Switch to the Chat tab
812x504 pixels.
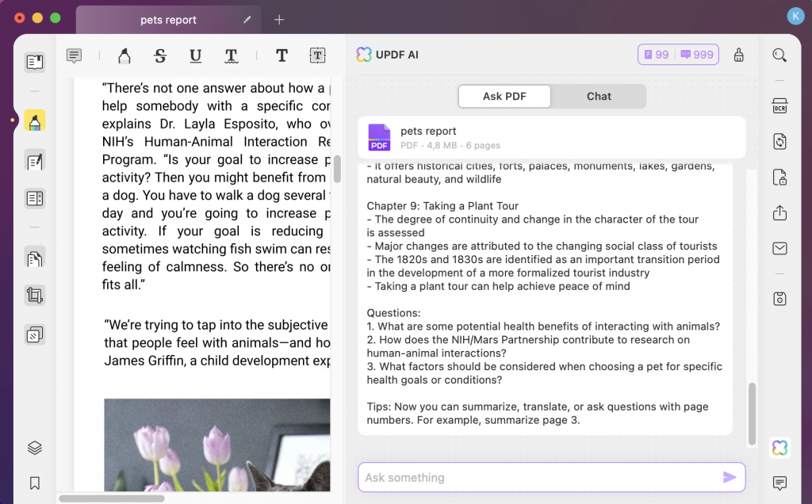point(599,96)
